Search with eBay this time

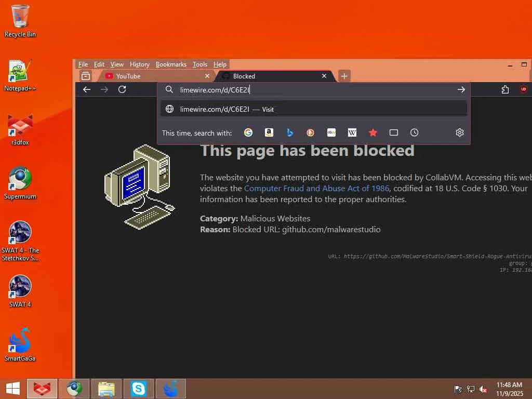click(331, 132)
